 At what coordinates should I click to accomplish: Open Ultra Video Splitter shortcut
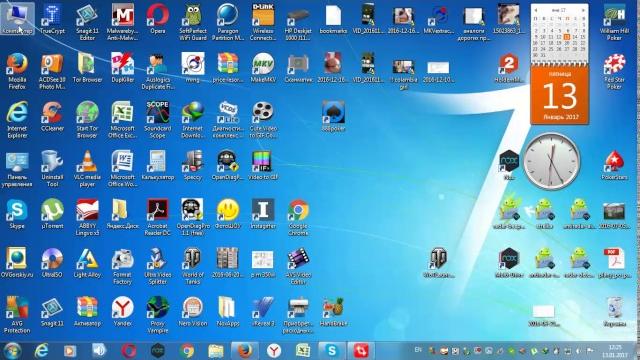[x=158, y=266]
